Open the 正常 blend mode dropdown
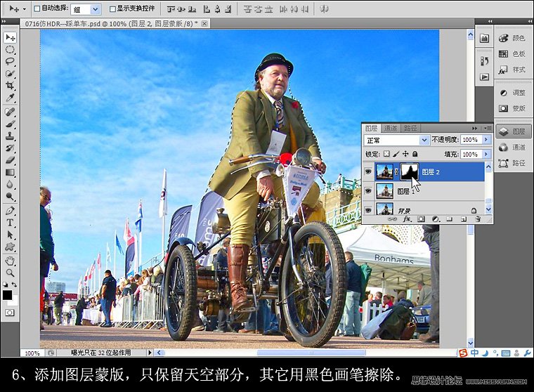The width and height of the screenshot is (534, 392). click(424, 140)
